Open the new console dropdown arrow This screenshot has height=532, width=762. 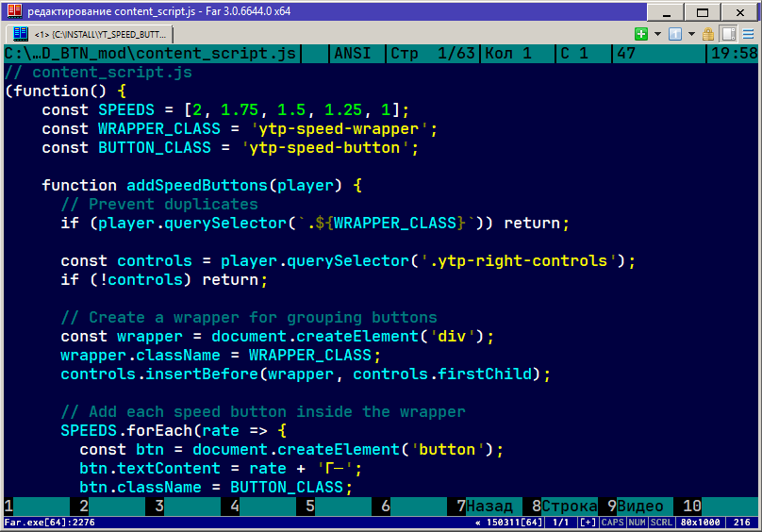pyautogui.click(x=657, y=34)
